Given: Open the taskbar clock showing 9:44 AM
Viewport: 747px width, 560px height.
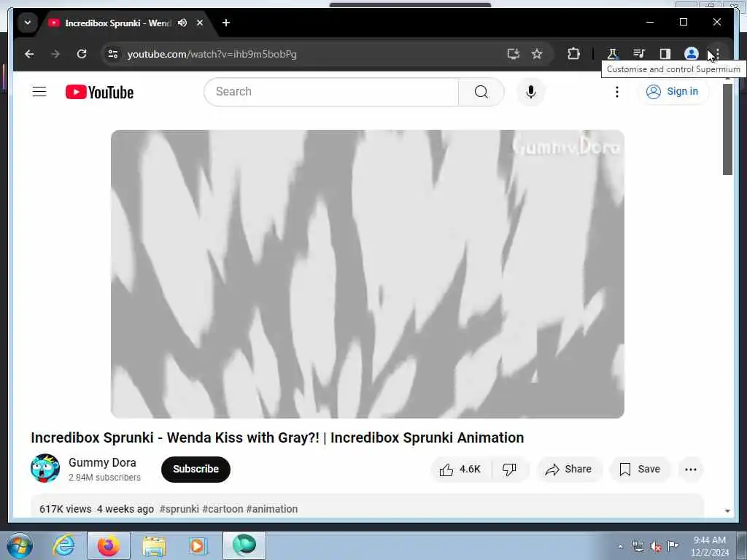Looking at the screenshot, I should 710,546.
